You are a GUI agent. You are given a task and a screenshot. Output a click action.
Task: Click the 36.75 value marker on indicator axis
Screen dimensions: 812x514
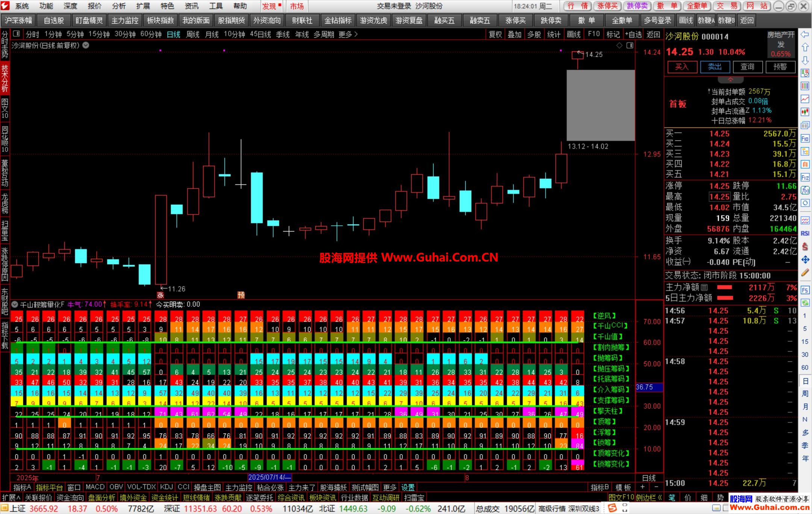[x=649, y=387]
